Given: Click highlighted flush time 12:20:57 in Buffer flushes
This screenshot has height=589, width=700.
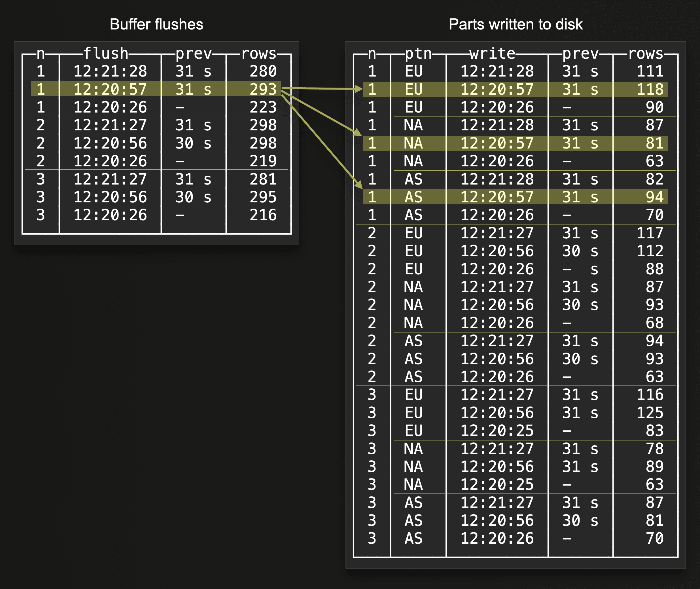Looking at the screenshot, I should click(110, 89).
